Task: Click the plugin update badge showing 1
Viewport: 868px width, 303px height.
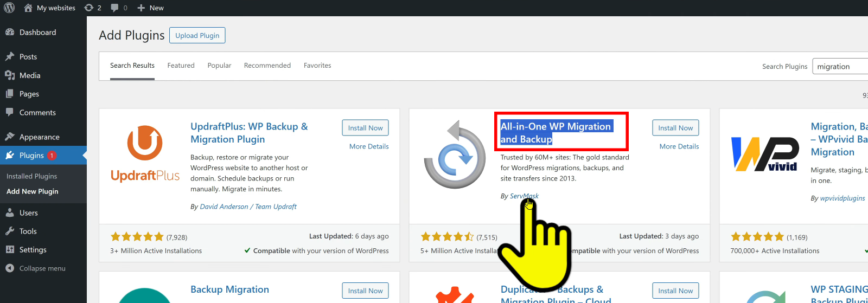Action: 52,156
